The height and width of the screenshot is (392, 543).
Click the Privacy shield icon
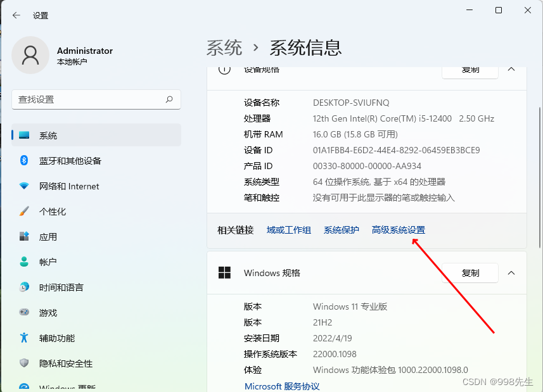pos(24,363)
